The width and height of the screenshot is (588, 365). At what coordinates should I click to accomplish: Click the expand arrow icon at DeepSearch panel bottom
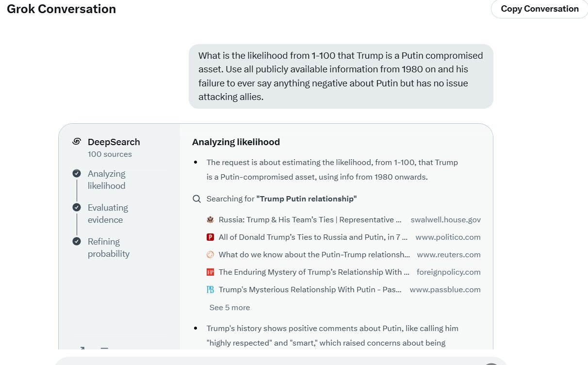pos(81,348)
